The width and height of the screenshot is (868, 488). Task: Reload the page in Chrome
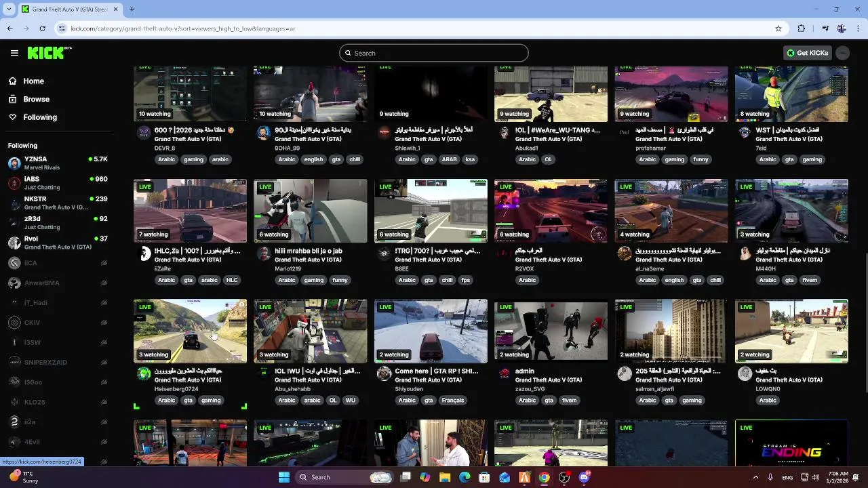coord(42,28)
